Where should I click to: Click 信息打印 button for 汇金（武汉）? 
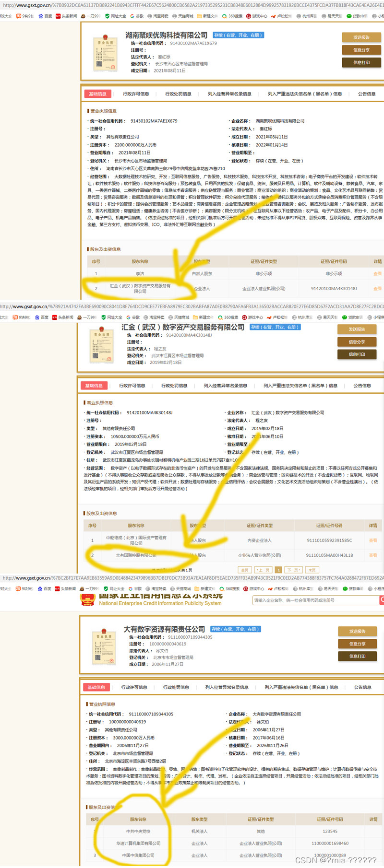[x=357, y=354]
